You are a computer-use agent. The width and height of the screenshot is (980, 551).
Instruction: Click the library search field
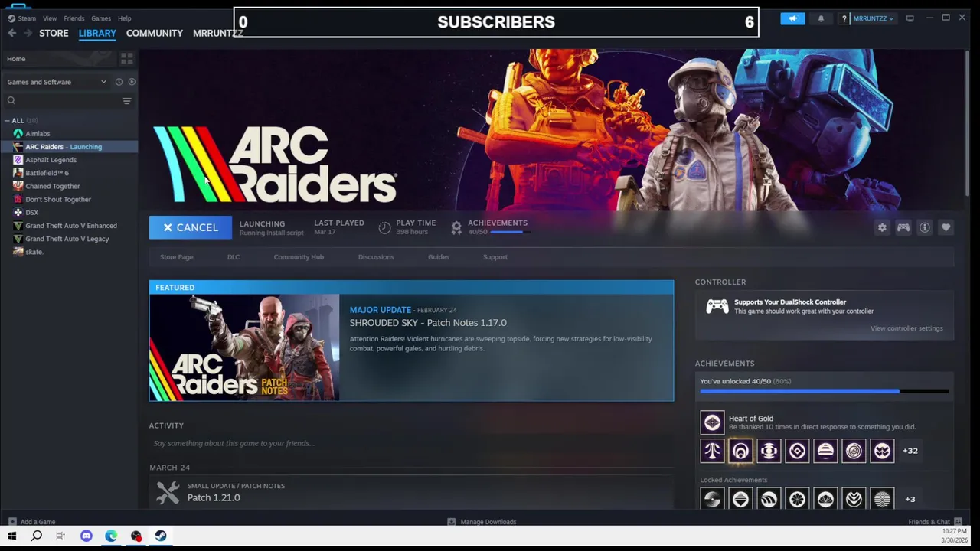coord(61,100)
